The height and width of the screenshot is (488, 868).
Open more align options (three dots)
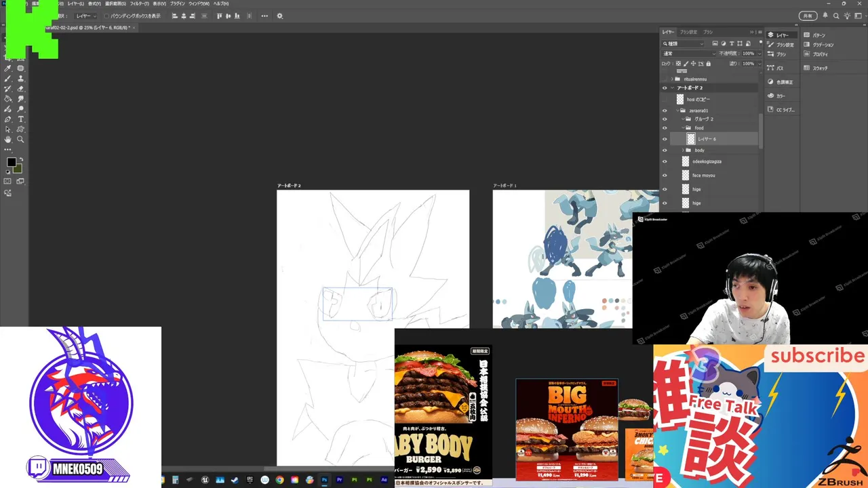point(264,16)
